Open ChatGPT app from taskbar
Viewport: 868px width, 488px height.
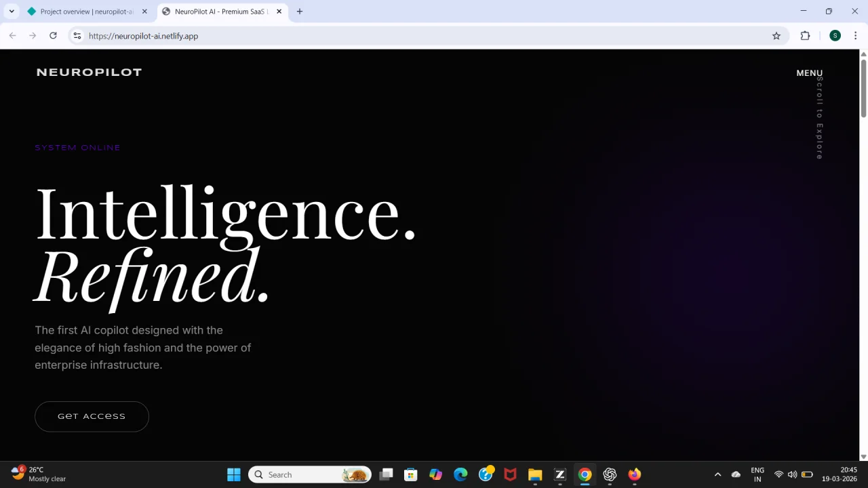[x=610, y=474]
